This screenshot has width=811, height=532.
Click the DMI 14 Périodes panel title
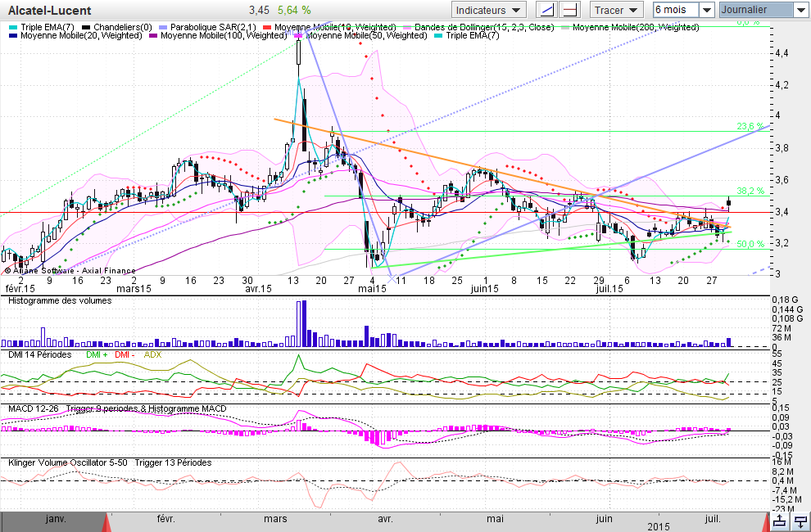tap(40, 354)
